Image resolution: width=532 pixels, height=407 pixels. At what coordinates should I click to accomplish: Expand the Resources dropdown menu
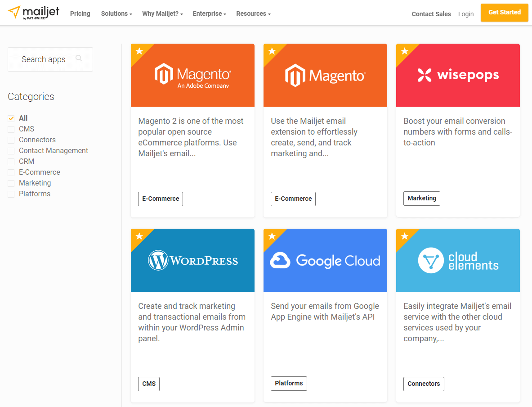254,14
